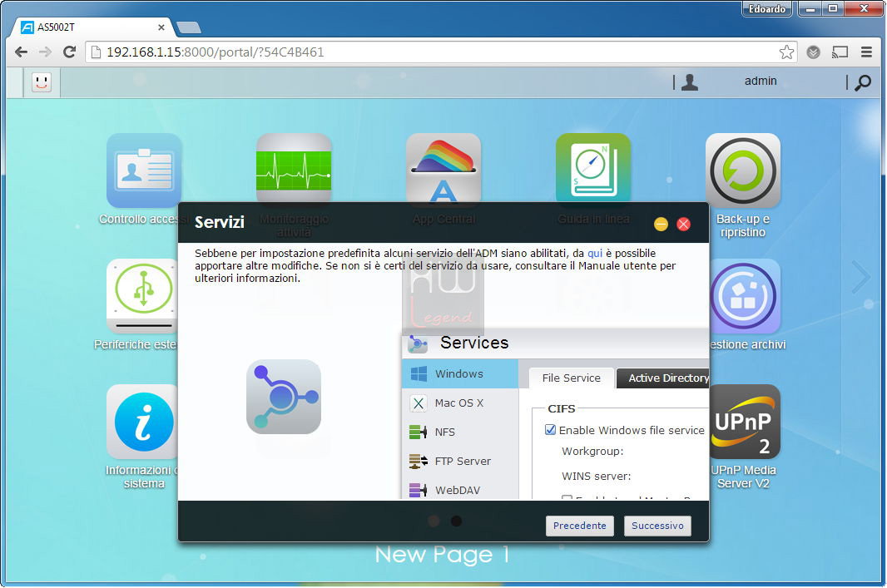Open the search magnifier icon
Image resolution: width=887 pixels, height=588 pixels.
(863, 82)
